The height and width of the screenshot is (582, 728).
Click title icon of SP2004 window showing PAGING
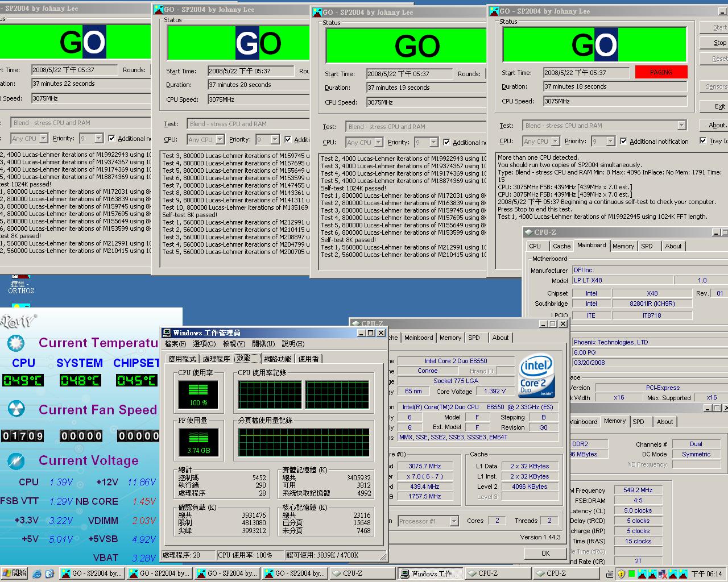tap(494, 11)
